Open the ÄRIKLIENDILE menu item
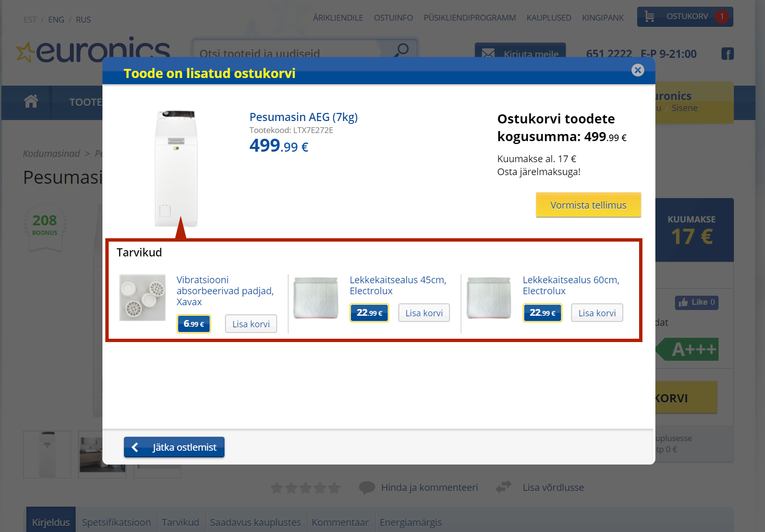The height and width of the screenshot is (532, 765). click(338, 18)
